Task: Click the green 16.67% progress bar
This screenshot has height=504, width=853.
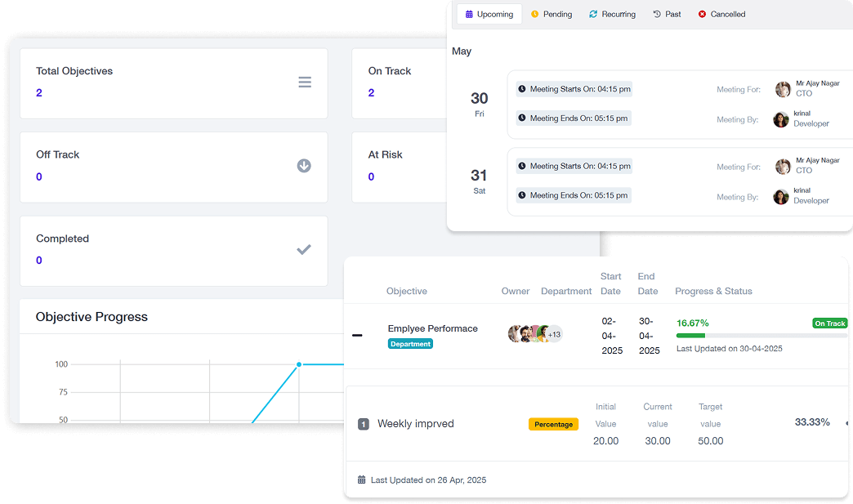Action: pos(690,336)
